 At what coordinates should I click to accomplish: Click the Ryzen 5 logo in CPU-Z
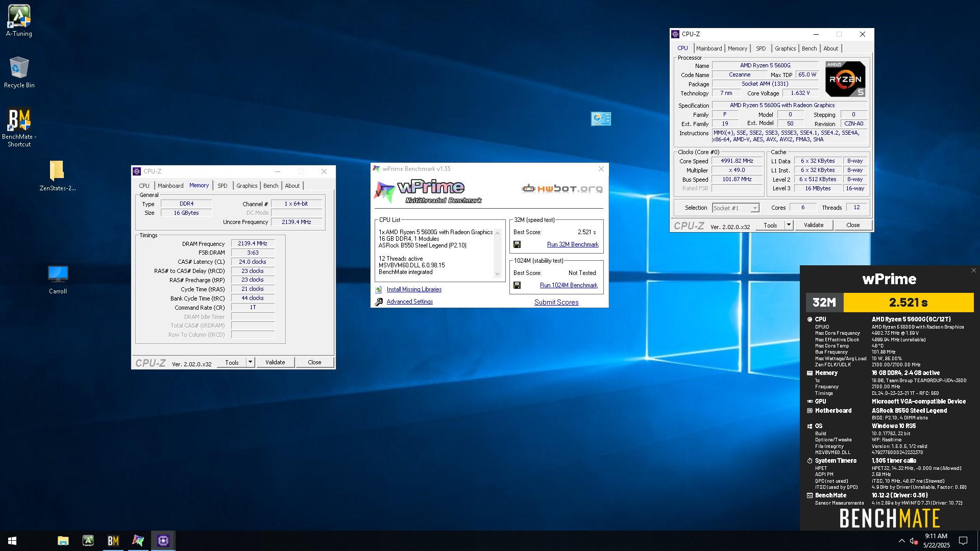[845, 79]
